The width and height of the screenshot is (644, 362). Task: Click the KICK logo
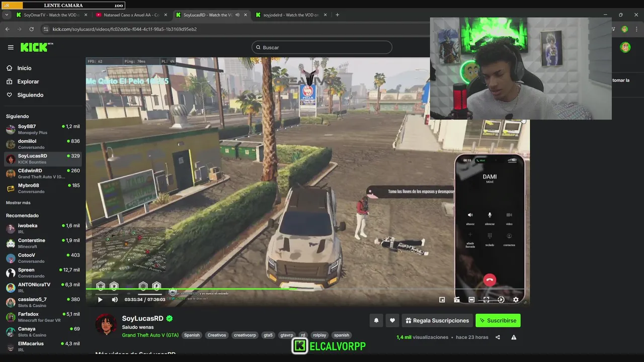point(36,47)
